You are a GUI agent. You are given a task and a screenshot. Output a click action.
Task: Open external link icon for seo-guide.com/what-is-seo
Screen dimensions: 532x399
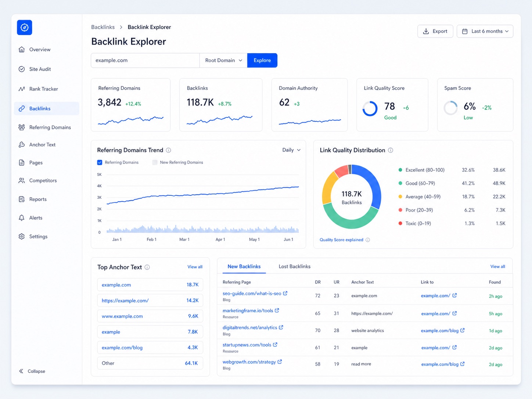coord(285,293)
